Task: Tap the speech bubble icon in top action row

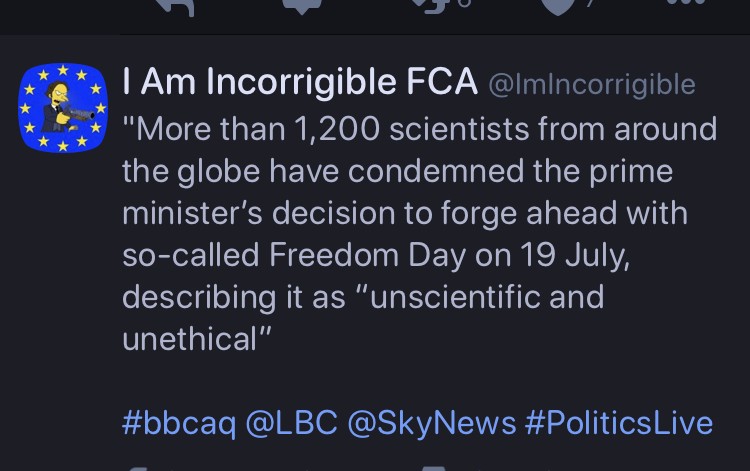Action: (301, 7)
